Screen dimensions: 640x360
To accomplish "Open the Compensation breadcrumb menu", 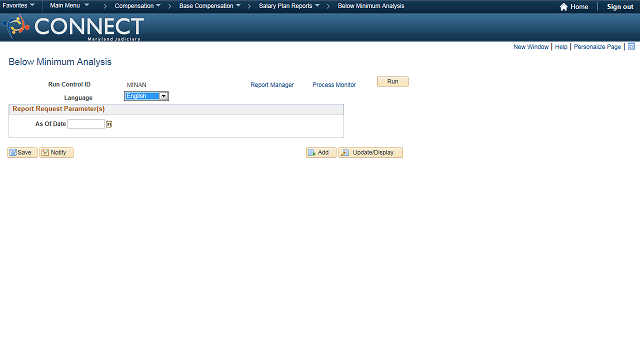I will pyautogui.click(x=138, y=6).
